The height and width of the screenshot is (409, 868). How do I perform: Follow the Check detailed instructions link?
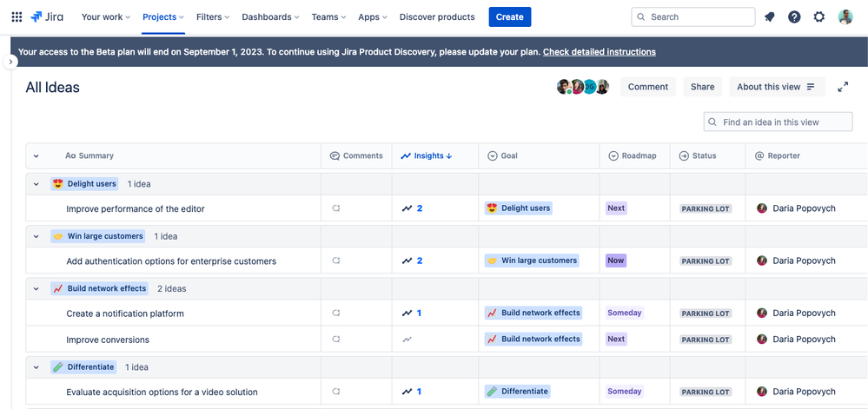pyautogui.click(x=599, y=52)
